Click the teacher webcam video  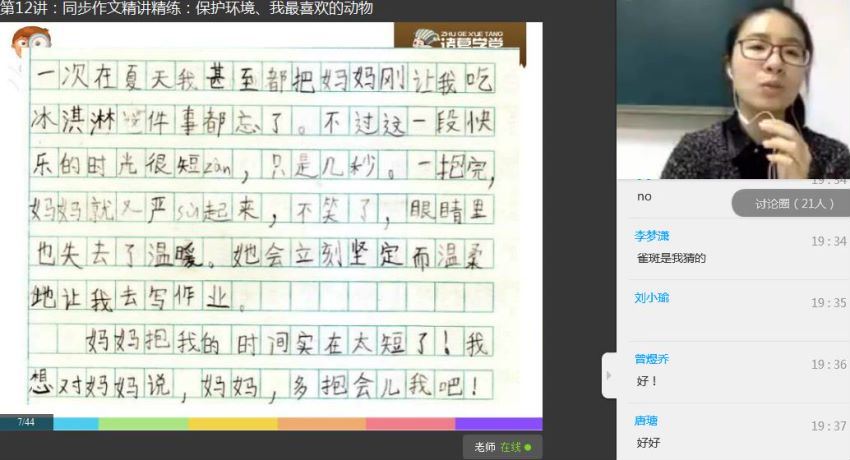click(733, 89)
